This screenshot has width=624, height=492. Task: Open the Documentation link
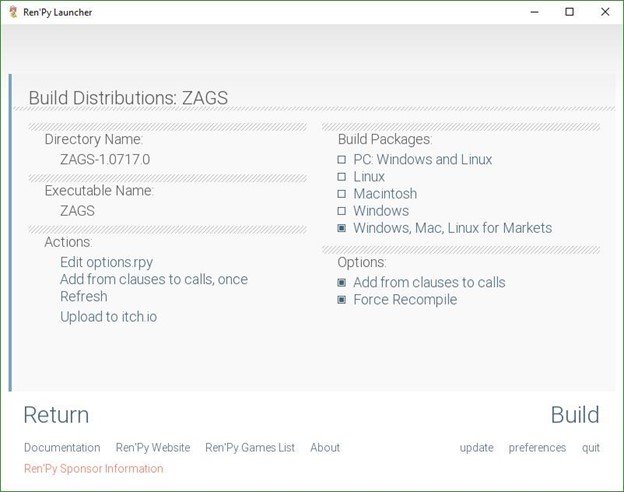(x=62, y=448)
